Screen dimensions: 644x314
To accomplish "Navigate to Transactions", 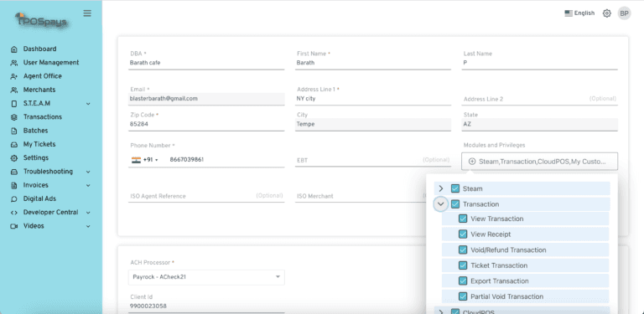I will pyautogui.click(x=42, y=117).
